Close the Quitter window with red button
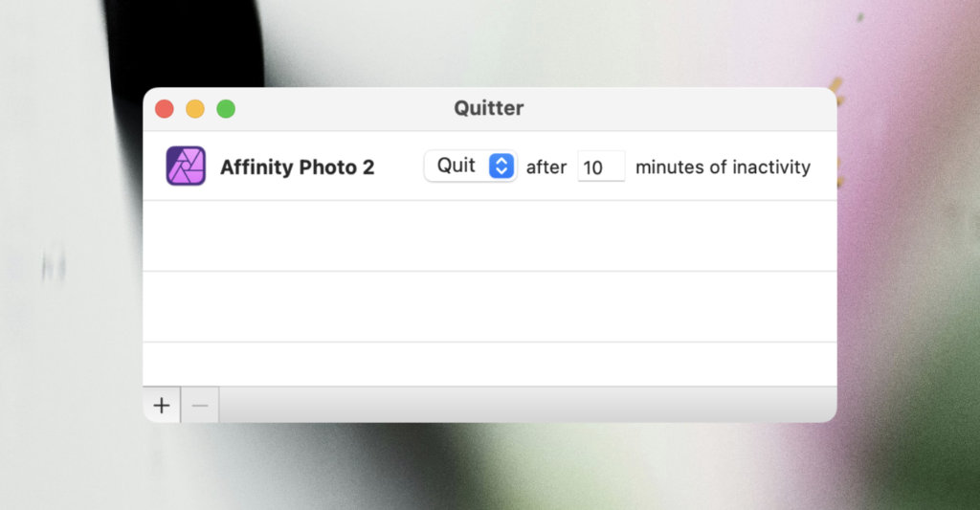The height and width of the screenshot is (510, 980). [165, 109]
